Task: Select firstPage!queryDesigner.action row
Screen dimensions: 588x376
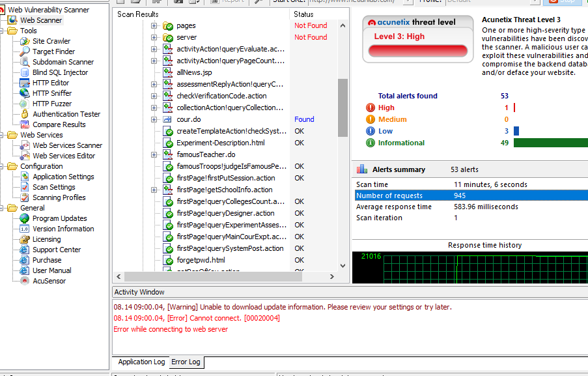Action: tap(225, 213)
